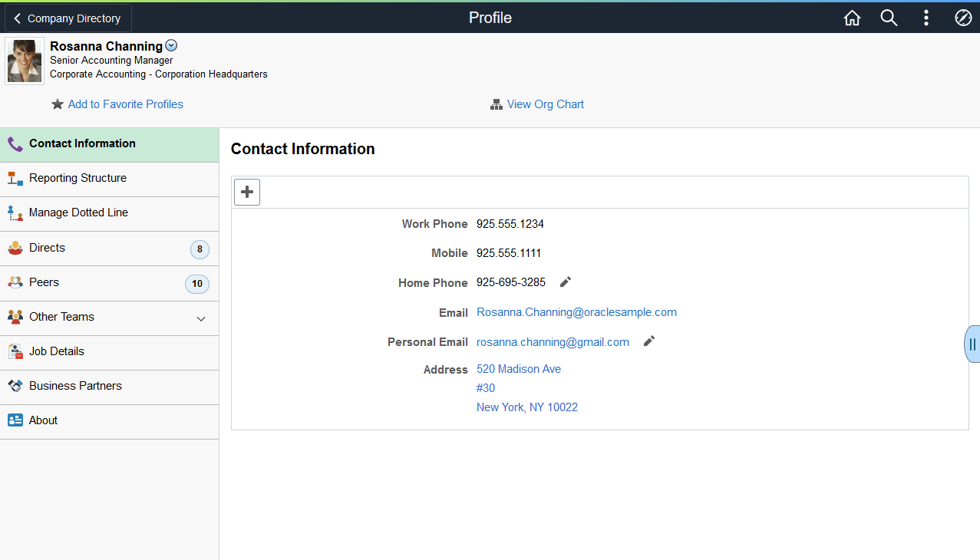Edit Home Phone with pencil icon
Screen dimensions: 980x560
[566, 282]
